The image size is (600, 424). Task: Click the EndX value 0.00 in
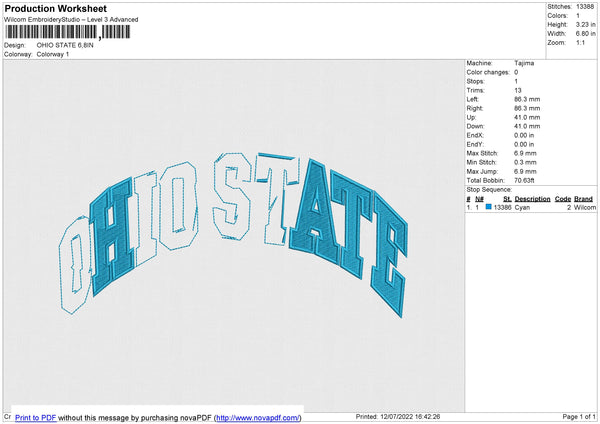[524, 135]
